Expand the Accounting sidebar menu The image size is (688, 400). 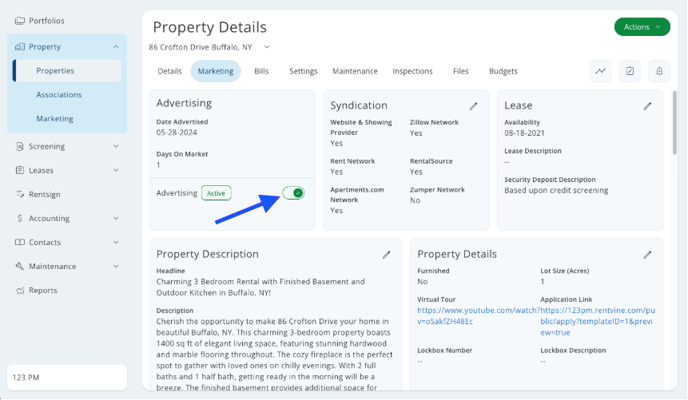click(x=66, y=219)
